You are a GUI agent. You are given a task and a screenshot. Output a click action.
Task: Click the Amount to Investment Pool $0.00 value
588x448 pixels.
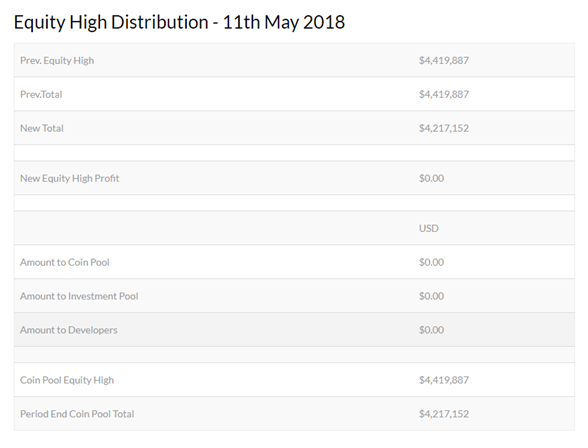click(x=431, y=296)
